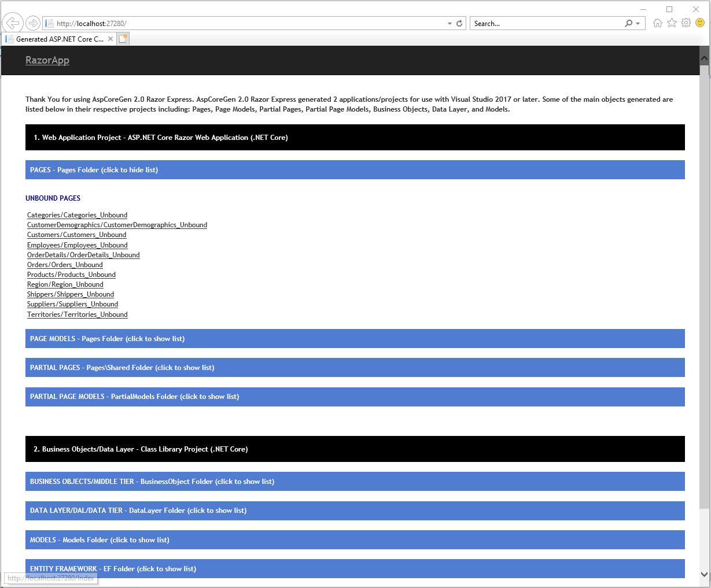711x588 pixels.
Task: Open Tools via the gear icon
Action: point(686,23)
